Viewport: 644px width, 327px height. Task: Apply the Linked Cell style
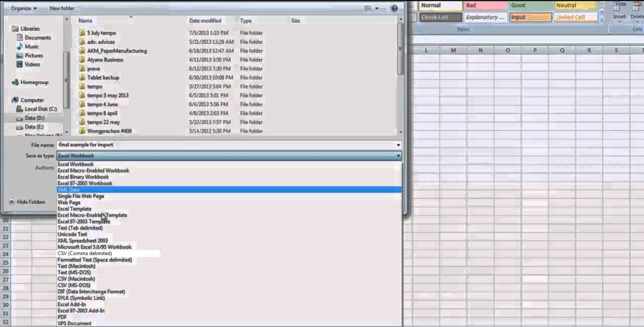(x=576, y=17)
